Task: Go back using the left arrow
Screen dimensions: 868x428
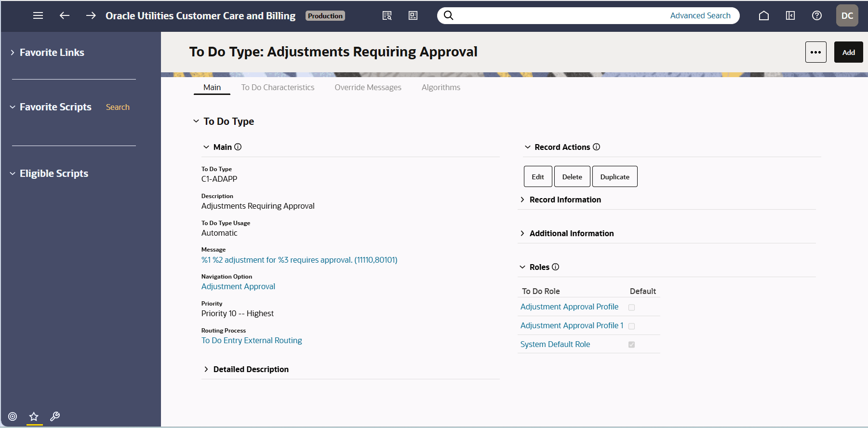Action: 64,15
